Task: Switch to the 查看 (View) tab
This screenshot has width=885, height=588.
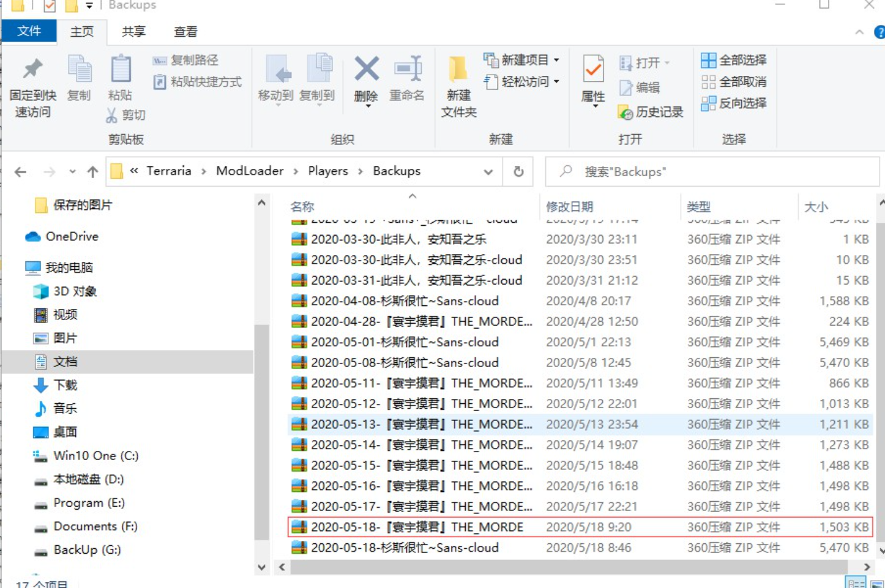Action: pyautogui.click(x=185, y=32)
